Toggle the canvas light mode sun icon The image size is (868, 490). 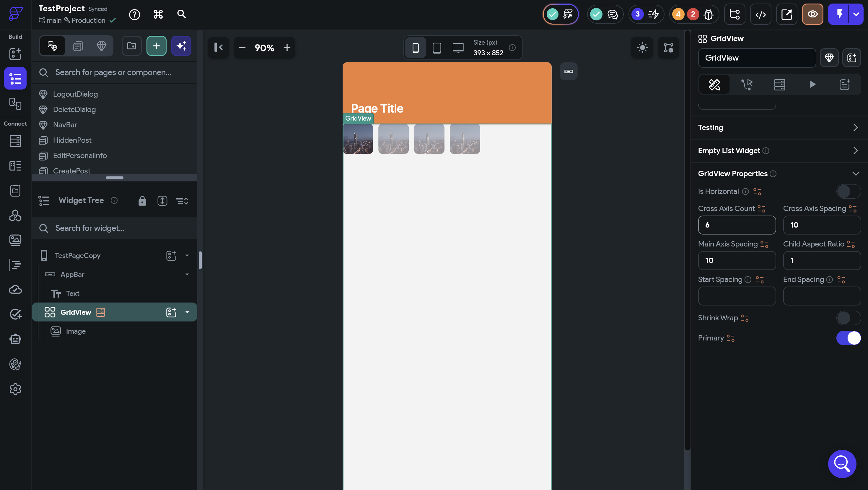pyautogui.click(x=642, y=48)
